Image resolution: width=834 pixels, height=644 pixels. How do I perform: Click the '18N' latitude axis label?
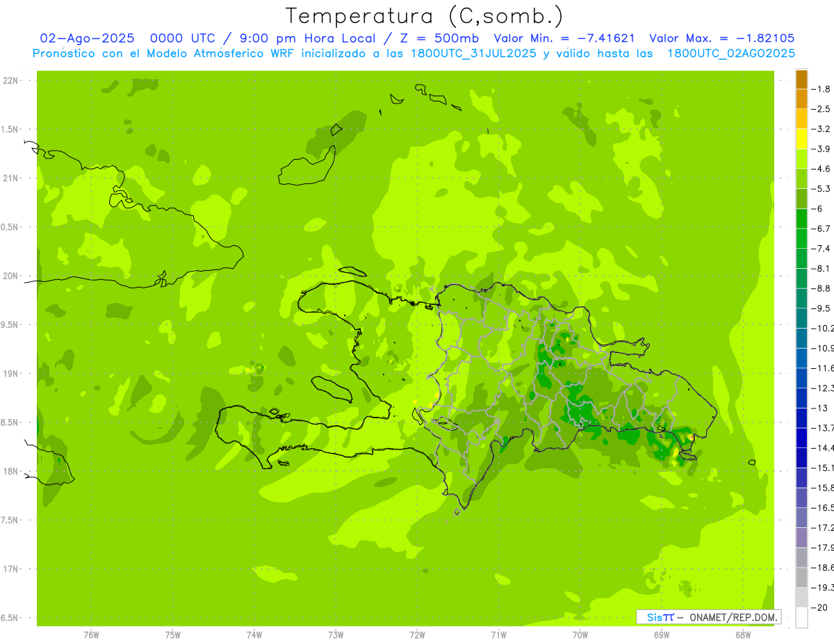point(11,471)
